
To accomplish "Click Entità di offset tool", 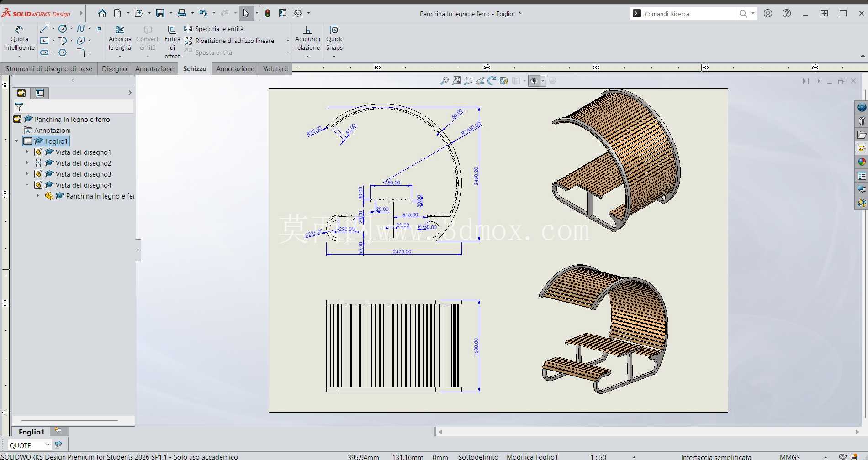I will (172, 42).
